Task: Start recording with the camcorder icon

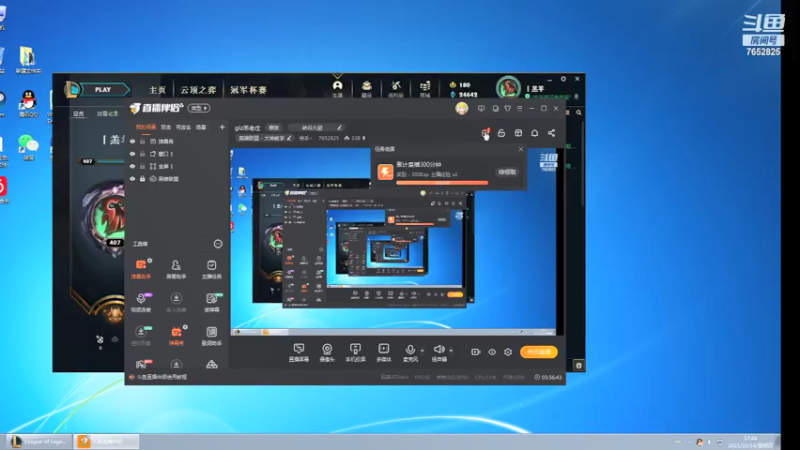Action: 476,352
